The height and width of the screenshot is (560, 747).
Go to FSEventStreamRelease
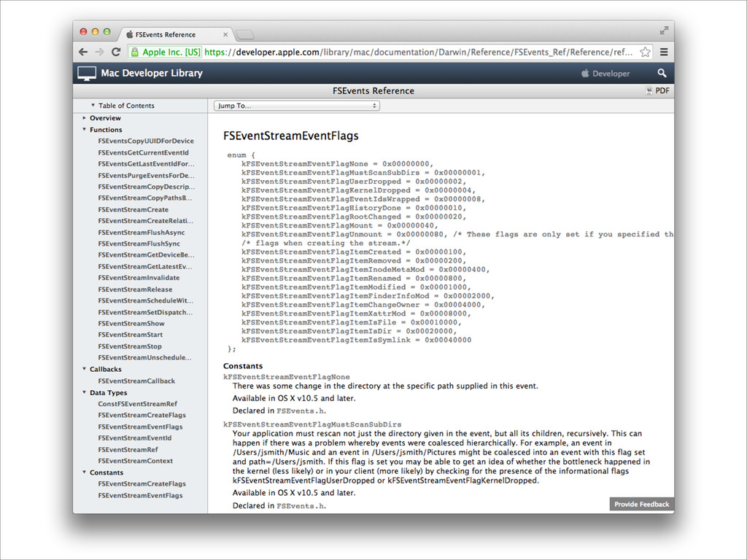pos(135,289)
